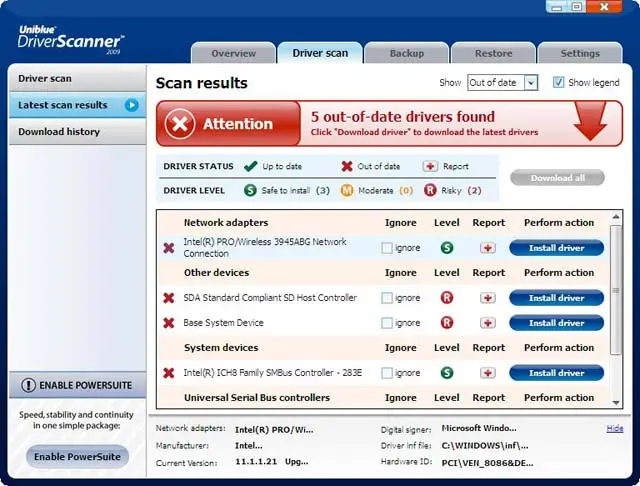Switch to the Driver scan tab

click(x=320, y=53)
